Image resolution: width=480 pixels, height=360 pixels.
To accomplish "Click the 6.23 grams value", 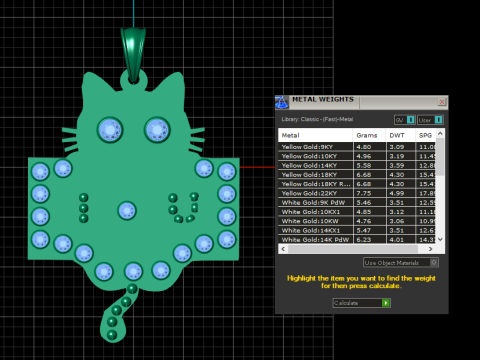I will (364, 239).
